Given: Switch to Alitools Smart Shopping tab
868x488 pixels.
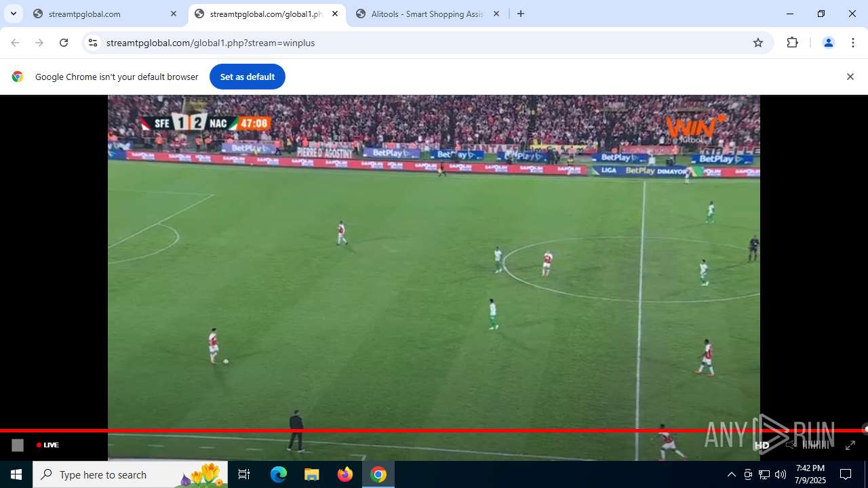Looking at the screenshot, I should click(427, 14).
